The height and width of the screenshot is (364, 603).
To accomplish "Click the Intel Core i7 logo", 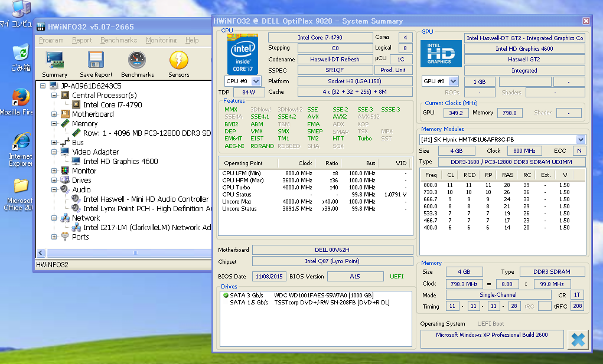I will click(x=243, y=54).
